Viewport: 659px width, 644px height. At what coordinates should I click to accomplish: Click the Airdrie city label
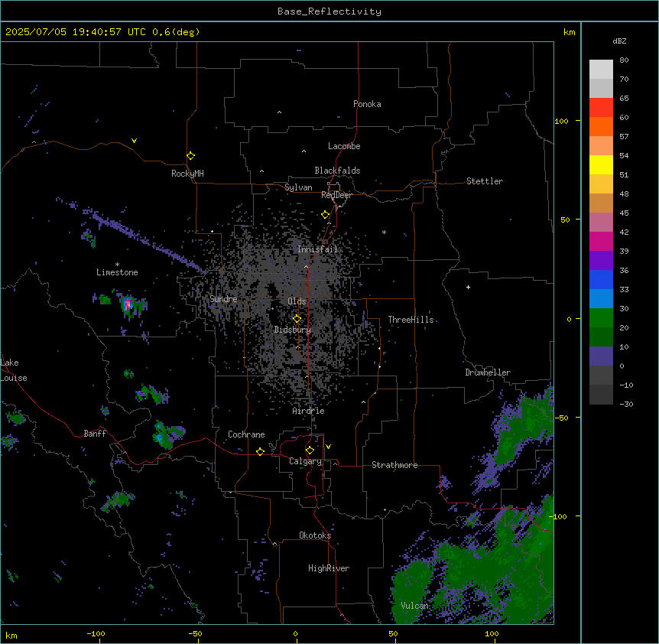click(x=309, y=411)
